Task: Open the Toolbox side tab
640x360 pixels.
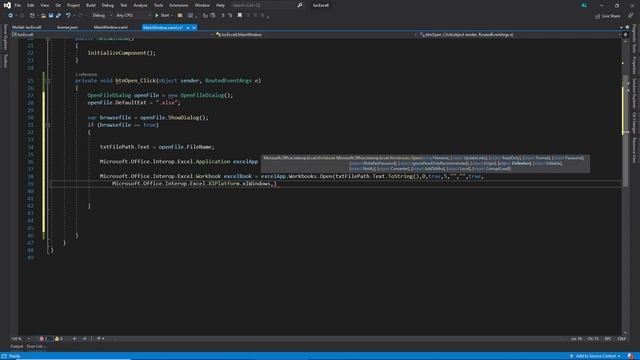Action: [x=5, y=61]
